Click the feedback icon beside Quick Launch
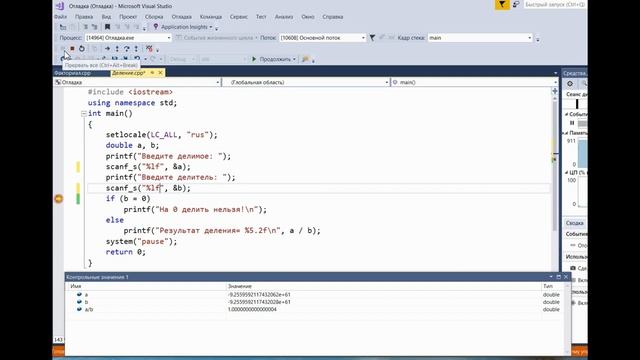640x360 pixels. (516, 4)
